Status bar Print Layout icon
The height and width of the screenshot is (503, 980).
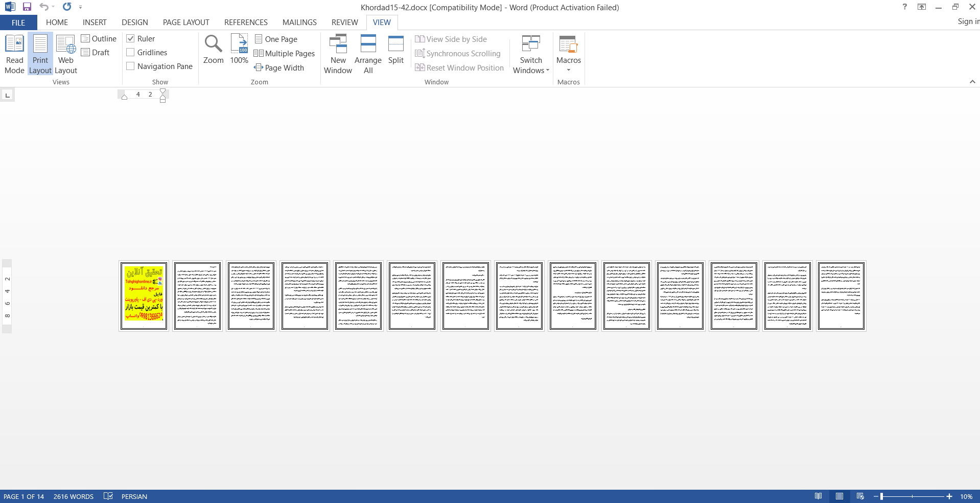[839, 496]
